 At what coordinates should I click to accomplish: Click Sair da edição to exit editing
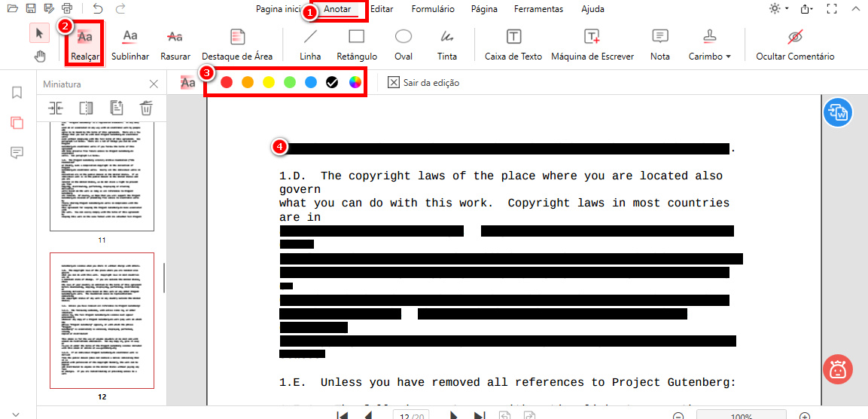click(x=424, y=83)
